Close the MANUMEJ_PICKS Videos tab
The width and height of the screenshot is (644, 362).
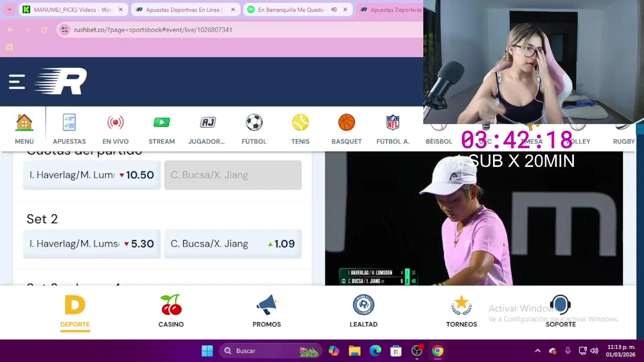click(x=120, y=10)
